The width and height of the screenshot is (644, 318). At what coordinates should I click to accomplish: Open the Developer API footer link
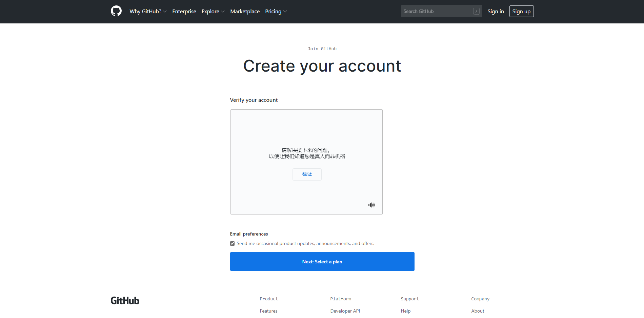coord(345,311)
